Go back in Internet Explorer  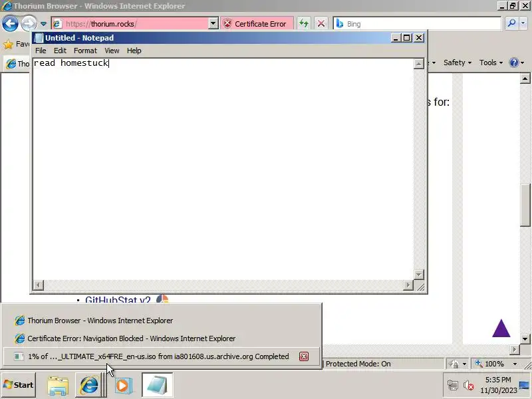click(10, 24)
